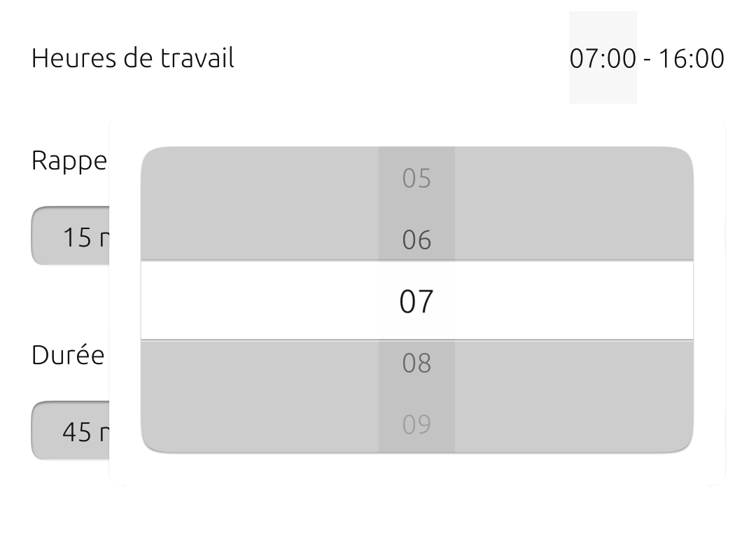Select hour 09 at the picker bottom
This screenshot has height=533, width=756.
(x=416, y=424)
